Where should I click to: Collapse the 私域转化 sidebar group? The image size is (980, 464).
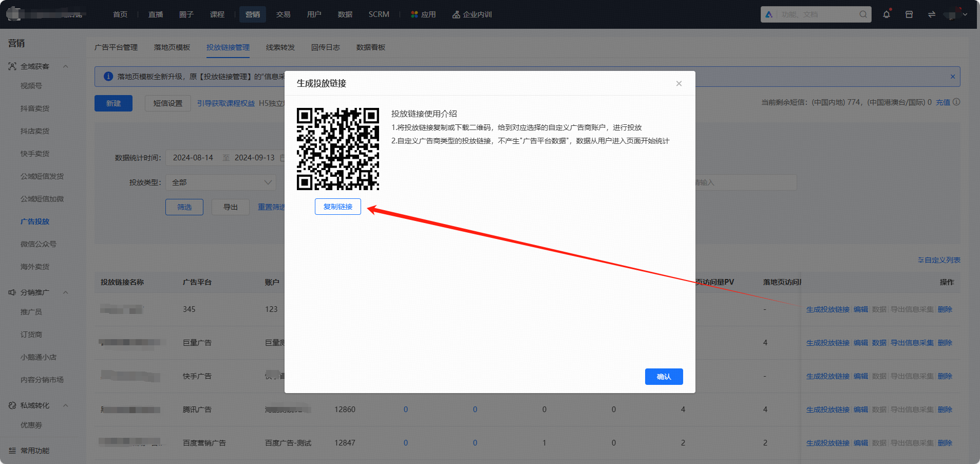[66, 405]
